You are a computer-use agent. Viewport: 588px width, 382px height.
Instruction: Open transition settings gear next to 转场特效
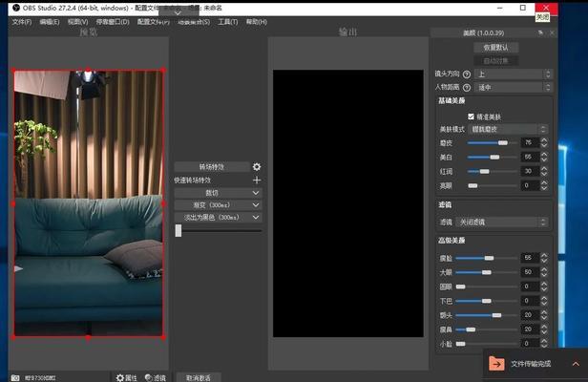click(257, 166)
